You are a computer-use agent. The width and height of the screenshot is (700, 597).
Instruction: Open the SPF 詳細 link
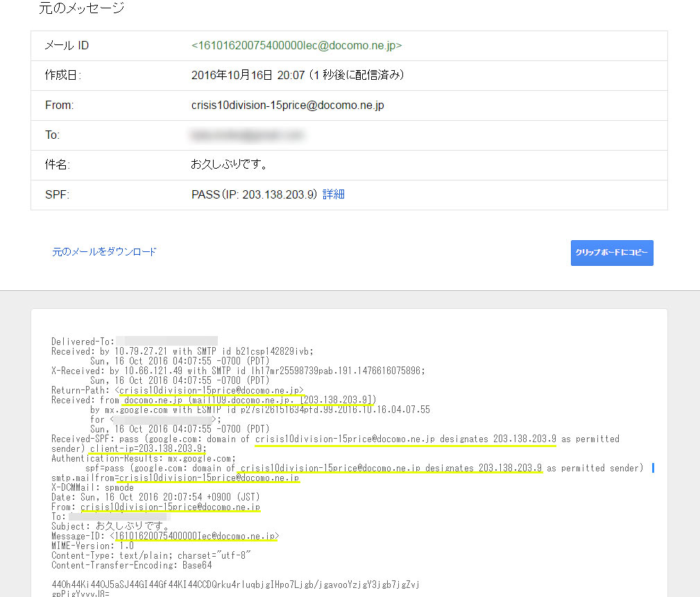point(334,194)
